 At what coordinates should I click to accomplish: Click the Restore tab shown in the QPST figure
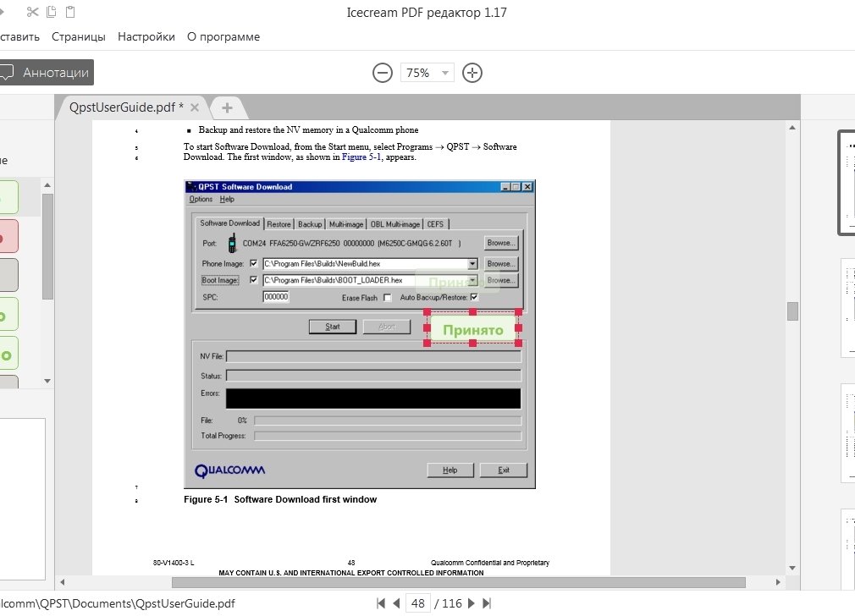(279, 224)
